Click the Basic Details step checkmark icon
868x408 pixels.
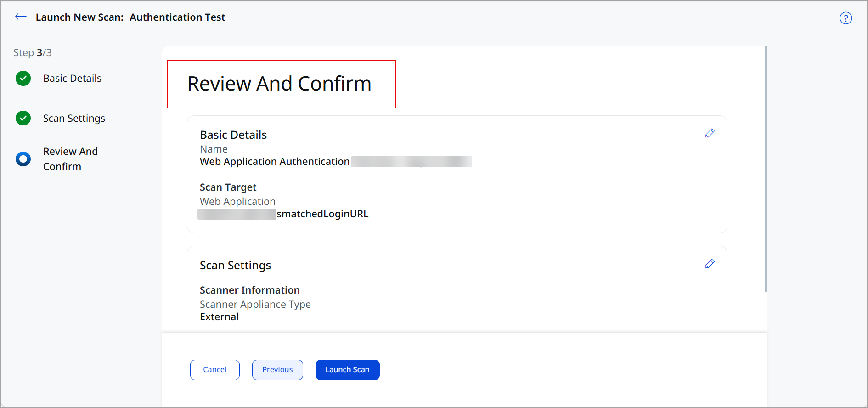[x=23, y=79]
